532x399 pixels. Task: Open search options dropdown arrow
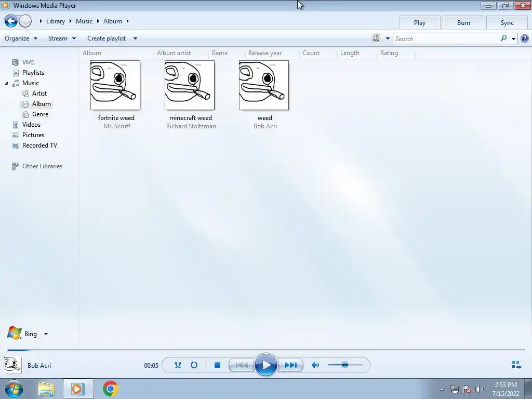[513, 38]
